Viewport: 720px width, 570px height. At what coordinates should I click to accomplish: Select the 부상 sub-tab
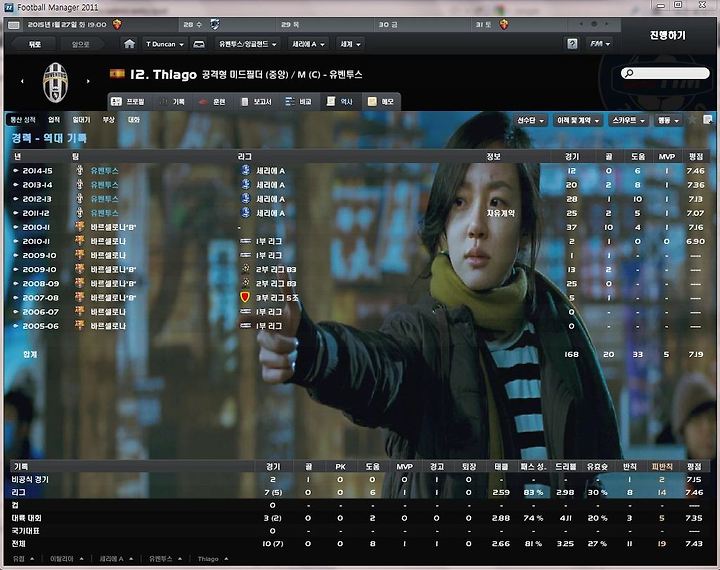click(x=109, y=119)
